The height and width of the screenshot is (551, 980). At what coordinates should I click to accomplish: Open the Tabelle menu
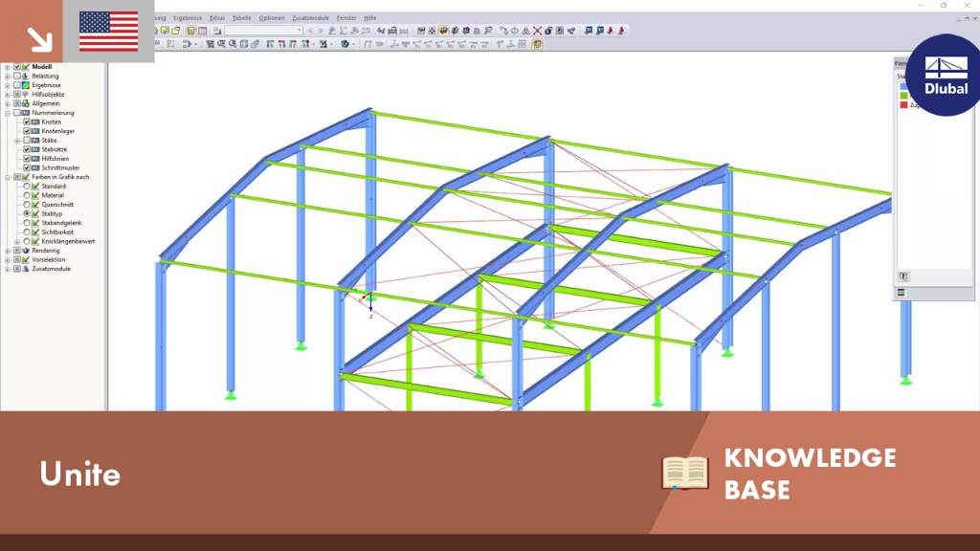(241, 18)
